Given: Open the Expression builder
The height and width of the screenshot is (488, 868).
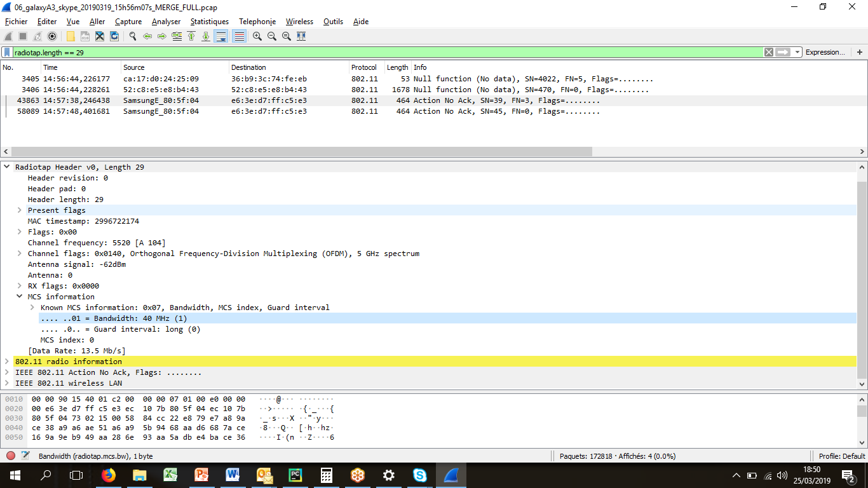Looking at the screenshot, I should point(826,51).
